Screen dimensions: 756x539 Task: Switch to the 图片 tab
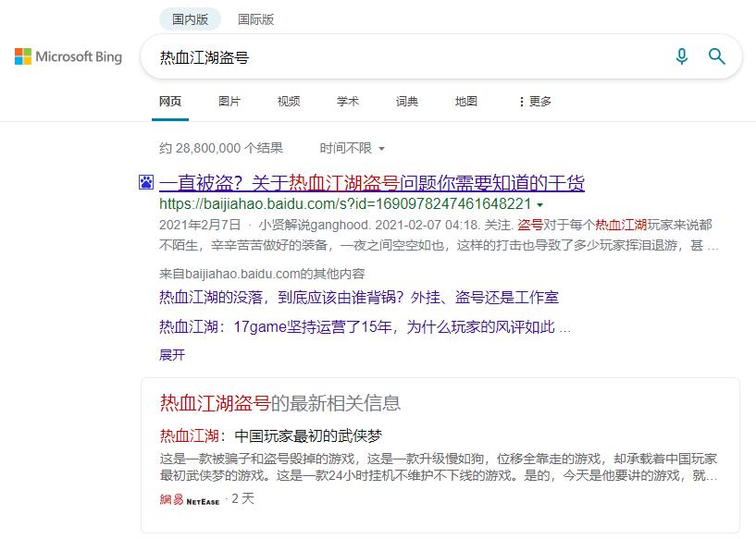[229, 102]
